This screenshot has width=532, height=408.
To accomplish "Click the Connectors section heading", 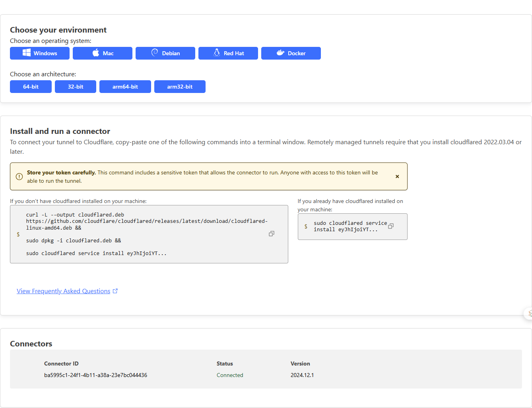I will pyautogui.click(x=31, y=344).
